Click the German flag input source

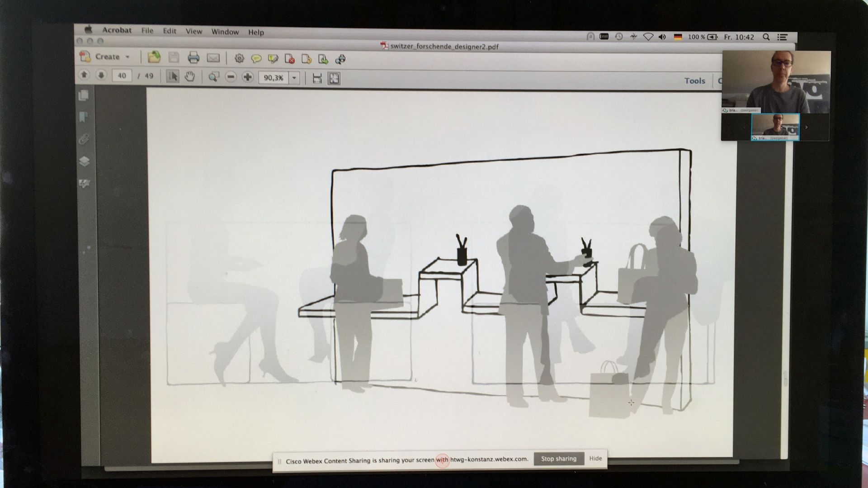point(678,37)
